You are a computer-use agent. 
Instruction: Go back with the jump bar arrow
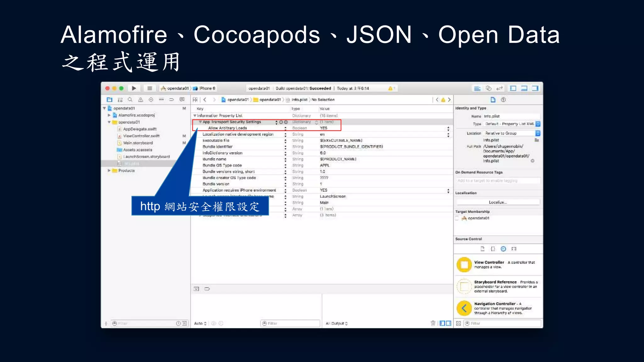(205, 100)
